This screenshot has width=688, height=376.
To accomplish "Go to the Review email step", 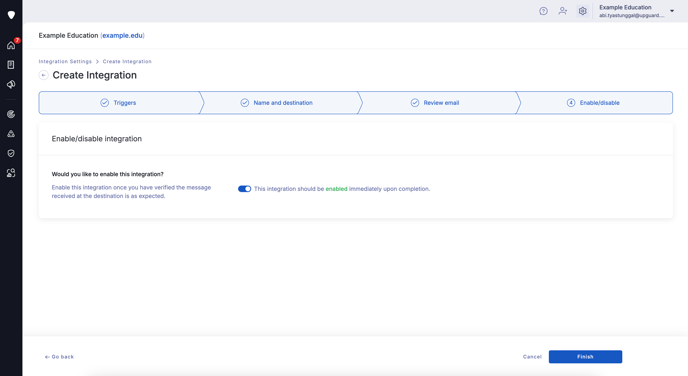I will tap(436, 103).
